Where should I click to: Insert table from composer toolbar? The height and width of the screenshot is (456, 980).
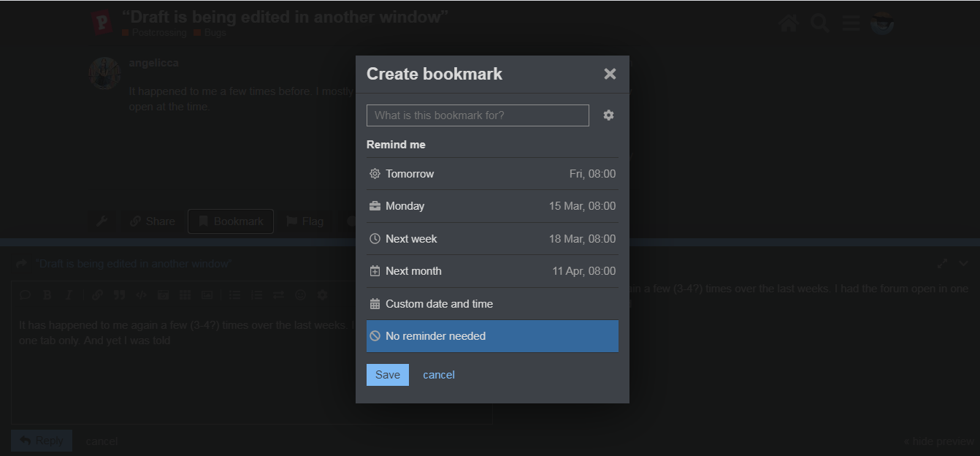185,295
